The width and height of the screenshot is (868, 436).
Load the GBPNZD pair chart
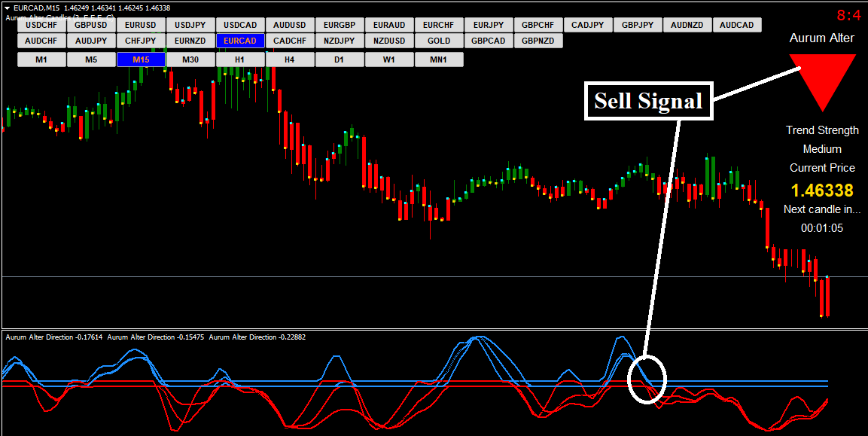(x=538, y=41)
